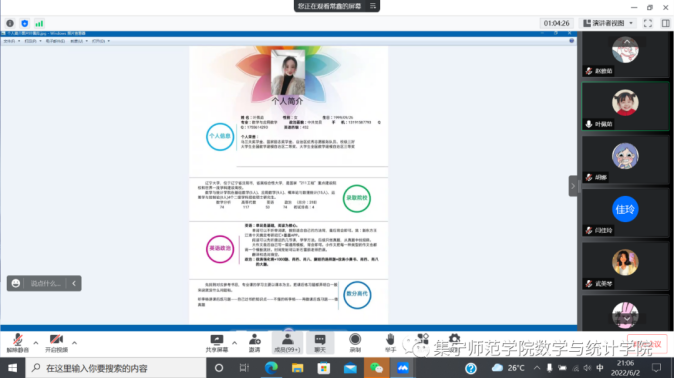674x378 pixels.
Task: Open the 演讲者视图 view layout dropdown
Action: pos(608,23)
